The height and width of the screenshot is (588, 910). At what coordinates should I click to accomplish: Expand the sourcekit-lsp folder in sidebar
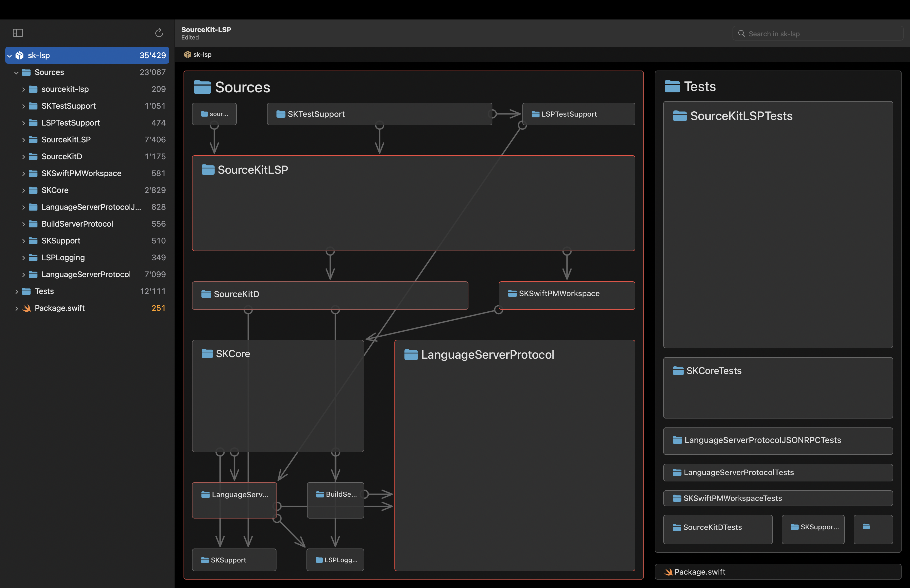23,89
